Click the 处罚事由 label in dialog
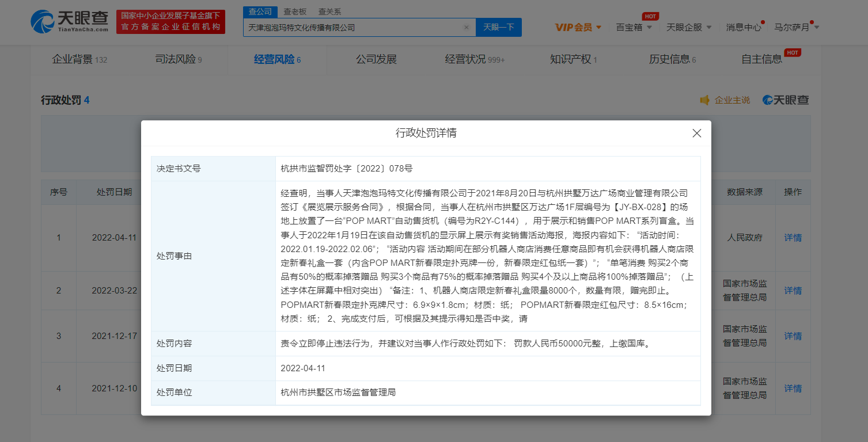Viewport: 868px width, 442px height. [174, 256]
